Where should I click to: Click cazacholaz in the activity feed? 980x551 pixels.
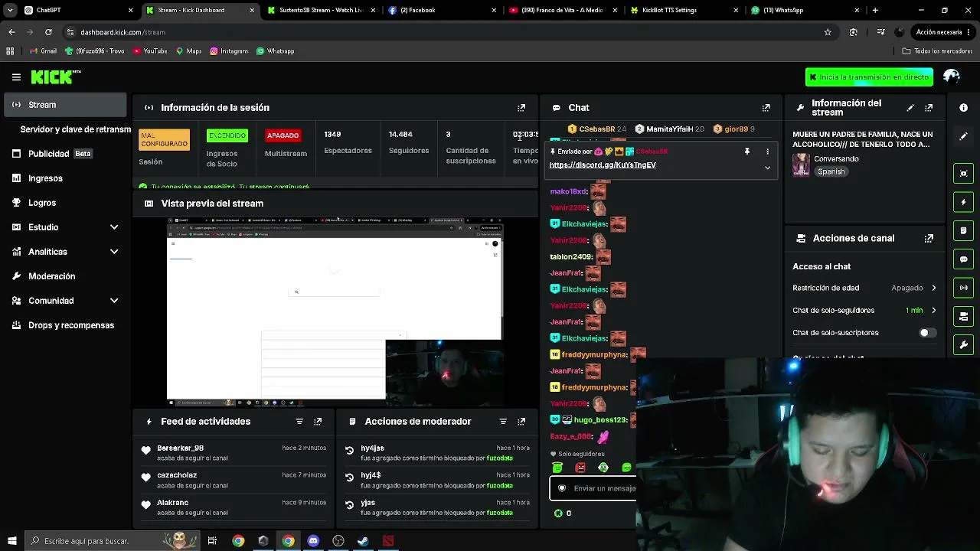(177, 475)
